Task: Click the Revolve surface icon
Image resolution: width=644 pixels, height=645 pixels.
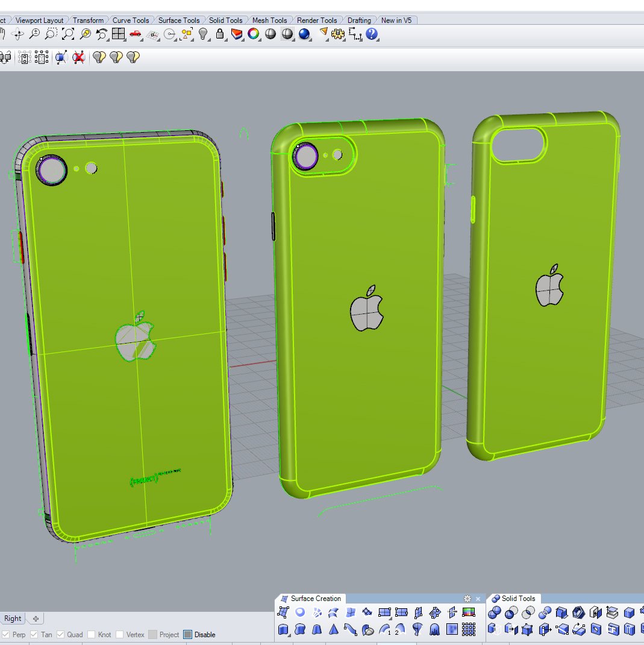Action: pos(417,629)
